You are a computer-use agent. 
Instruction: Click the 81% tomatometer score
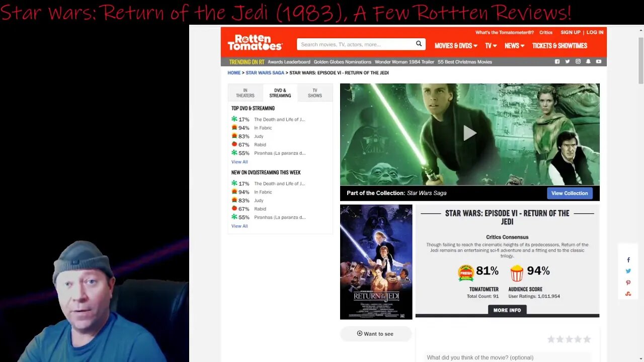(x=487, y=271)
